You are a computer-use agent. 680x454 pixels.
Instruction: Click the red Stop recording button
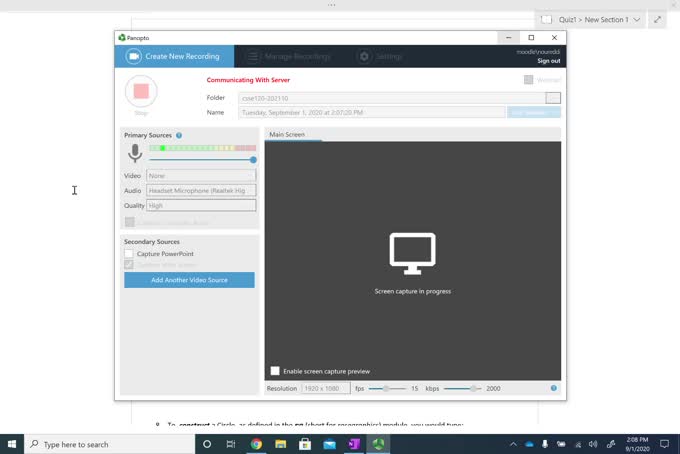click(x=141, y=92)
